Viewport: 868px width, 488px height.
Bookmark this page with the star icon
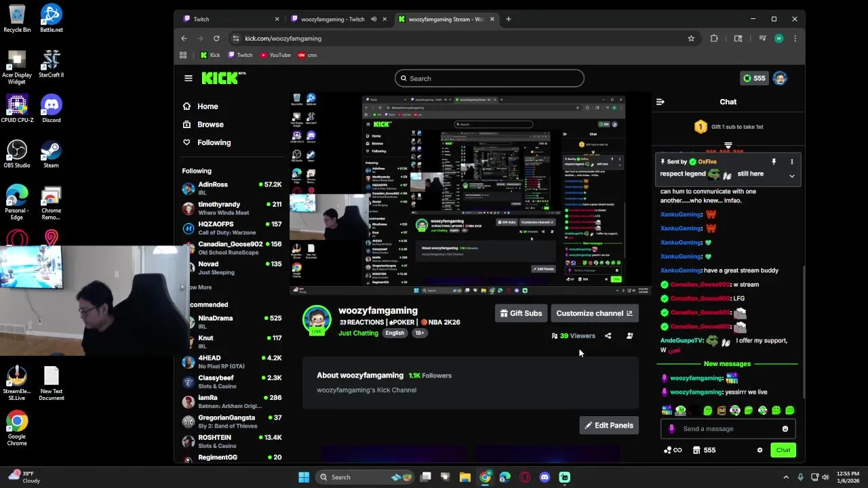[x=691, y=39]
